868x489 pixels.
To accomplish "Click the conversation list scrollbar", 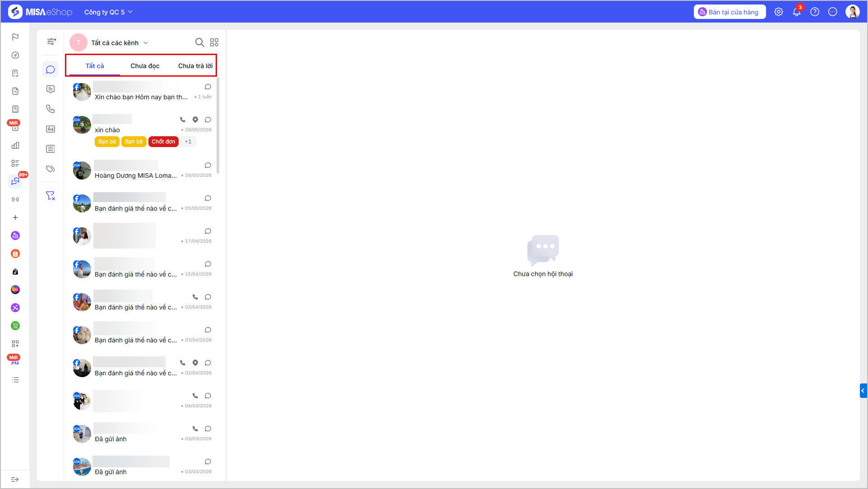I will pyautogui.click(x=218, y=125).
